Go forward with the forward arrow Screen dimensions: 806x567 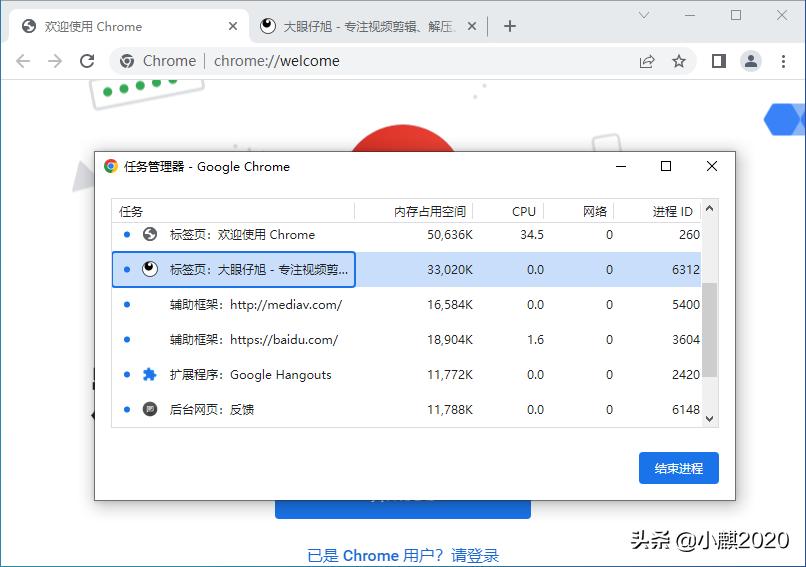54,61
